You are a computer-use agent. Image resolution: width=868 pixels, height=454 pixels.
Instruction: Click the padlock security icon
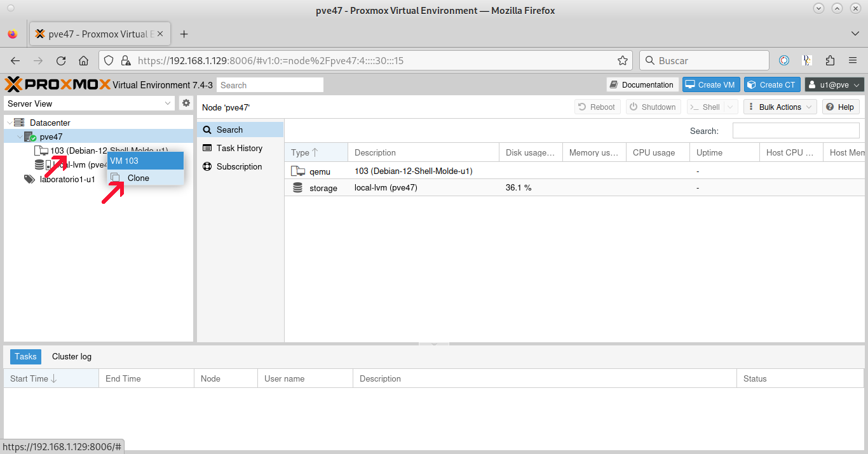tap(126, 61)
